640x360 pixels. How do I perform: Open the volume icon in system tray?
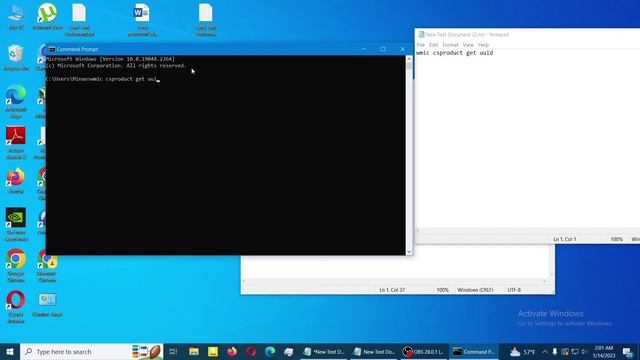(584, 351)
